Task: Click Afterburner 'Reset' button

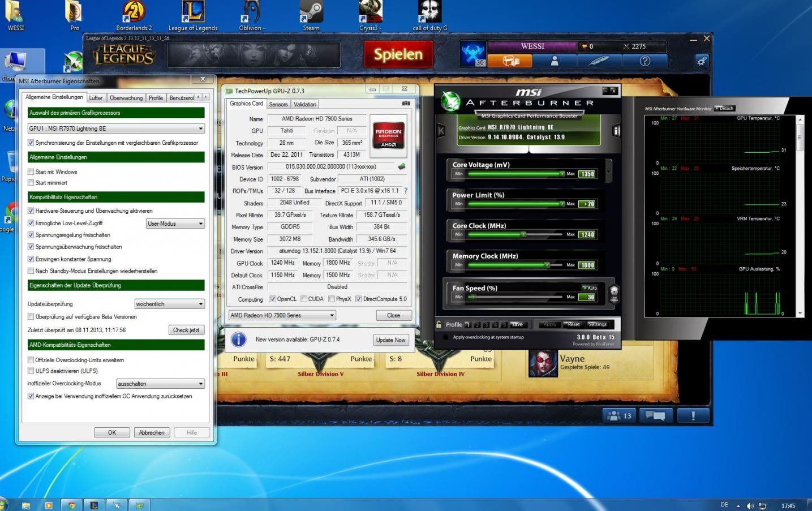Action: (574, 324)
